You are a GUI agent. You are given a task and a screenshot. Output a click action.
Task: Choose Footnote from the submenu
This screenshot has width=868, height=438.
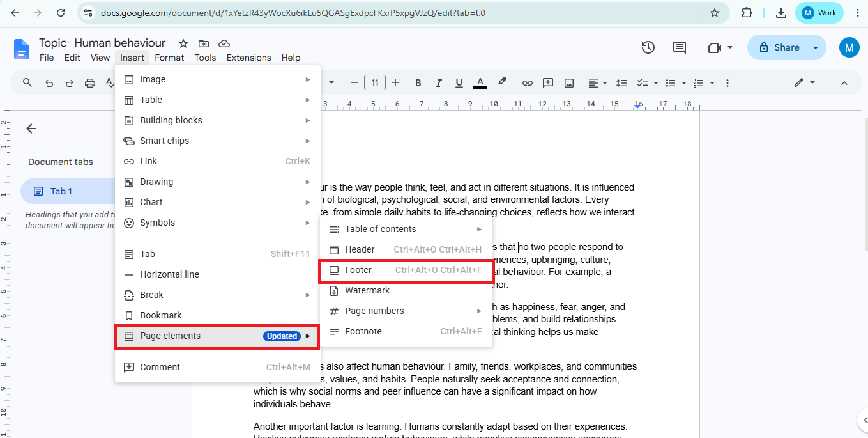[x=406, y=331]
